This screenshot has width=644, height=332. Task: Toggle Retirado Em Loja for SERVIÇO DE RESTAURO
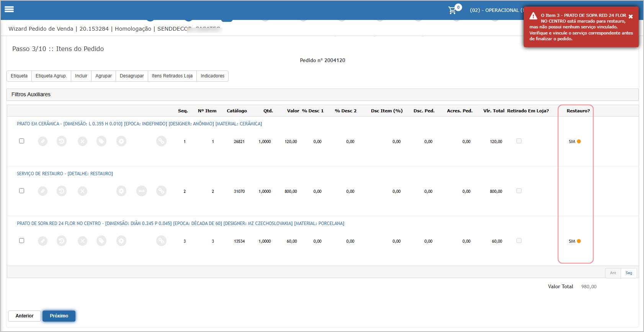pyautogui.click(x=519, y=191)
